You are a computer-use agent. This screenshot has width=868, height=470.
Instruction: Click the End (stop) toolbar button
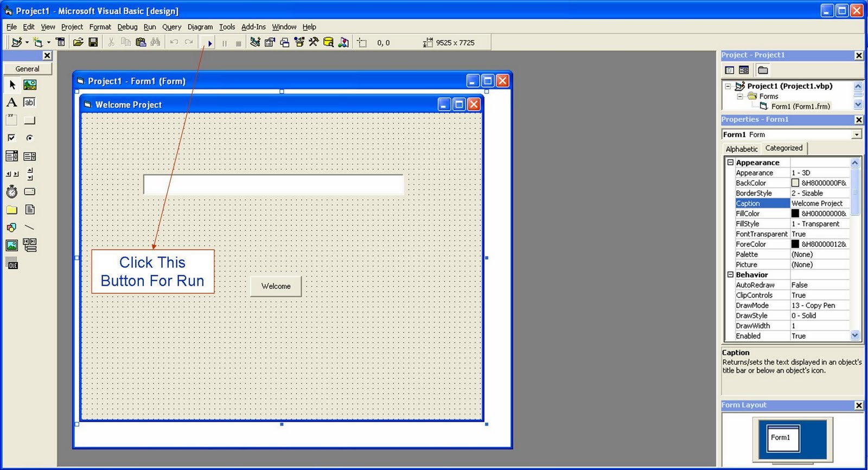[238, 43]
